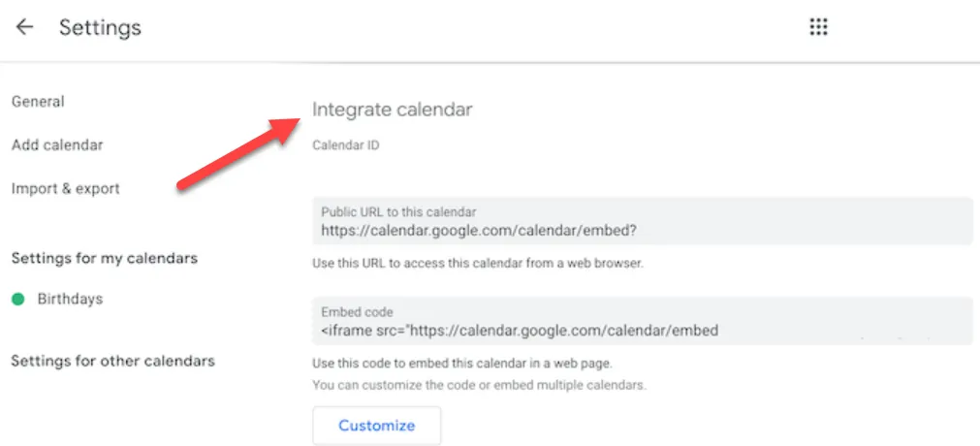This screenshot has width=980, height=446.
Task: Click the Settings for my calendars heading
Action: click(105, 258)
